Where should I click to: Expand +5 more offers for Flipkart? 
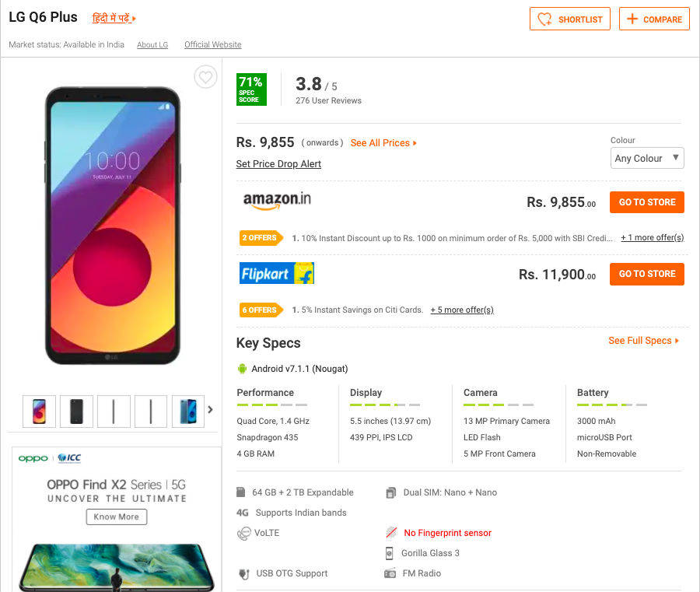462,310
